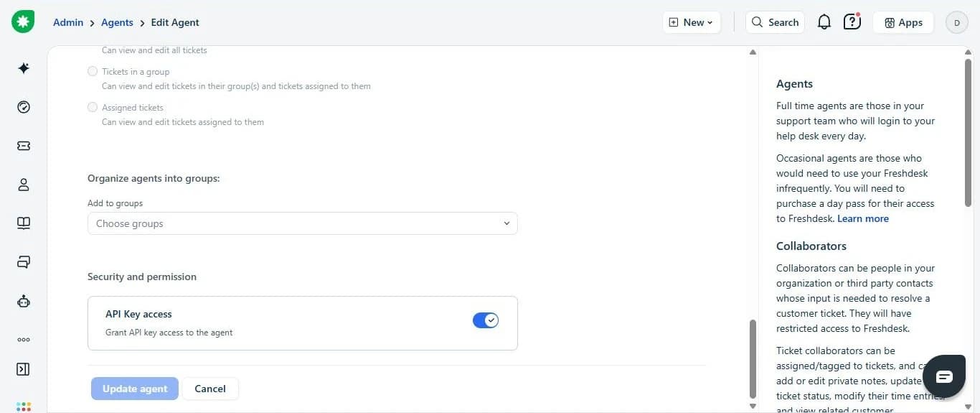Click the form scrollbar down arrow
The width and height of the screenshot is (980, 413).
[753, 406]
